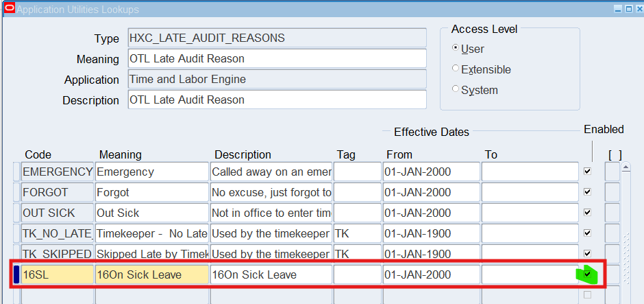Select the User access level radio button
This screenshot has height=304, width=644.
(456, 49)
